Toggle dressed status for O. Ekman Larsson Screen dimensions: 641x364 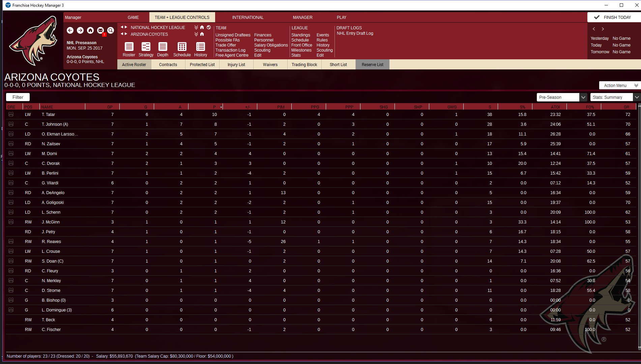point(11,134)
